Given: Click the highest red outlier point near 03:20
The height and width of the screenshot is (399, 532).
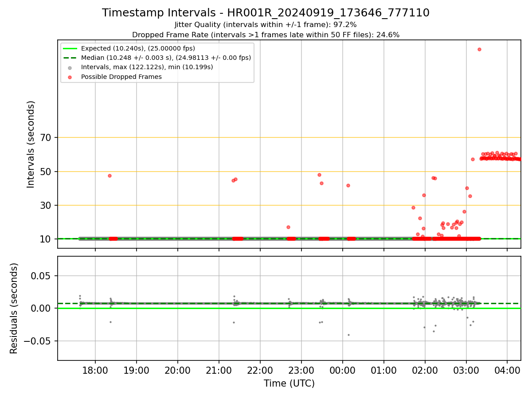Looking at the screenshot, I should [x=479, y=49].
